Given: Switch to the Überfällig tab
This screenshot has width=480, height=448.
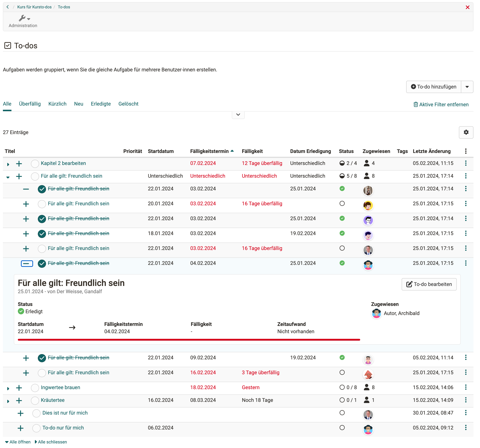Looking at the screenshot, I should 30,104.
